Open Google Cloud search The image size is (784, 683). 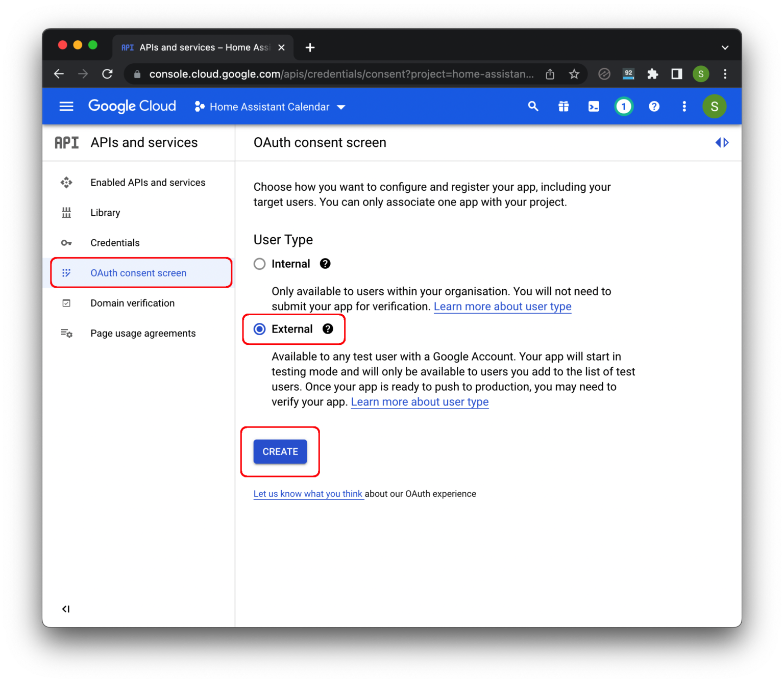533,106
